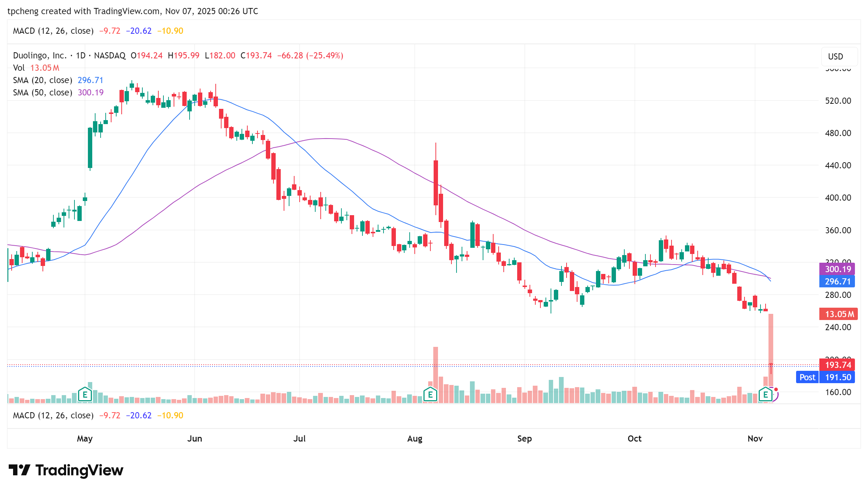Image resolution: width=868 pixels, height=492 pixels.
Task: Select the Vol indicator legend entry
Action: point(19,68)
